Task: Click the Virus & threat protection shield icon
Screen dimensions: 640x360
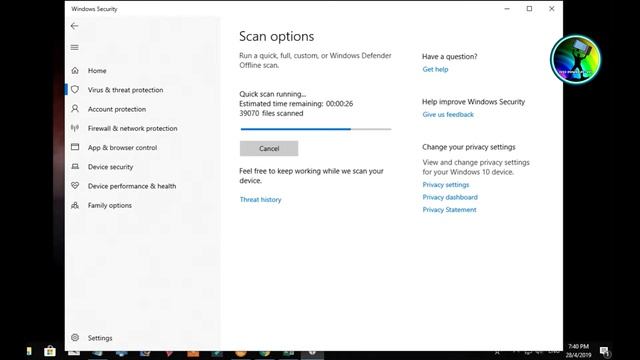Action: point(75,89)
